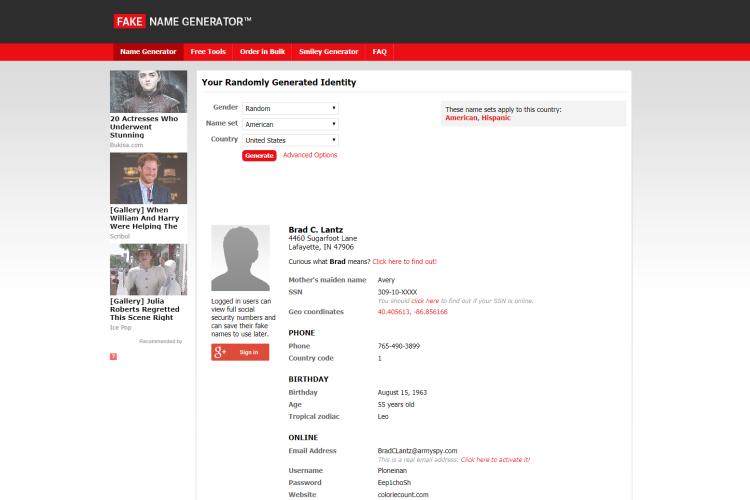
Task: Click the email BradCLantz@armyspy.com
Action: point(418,451)
